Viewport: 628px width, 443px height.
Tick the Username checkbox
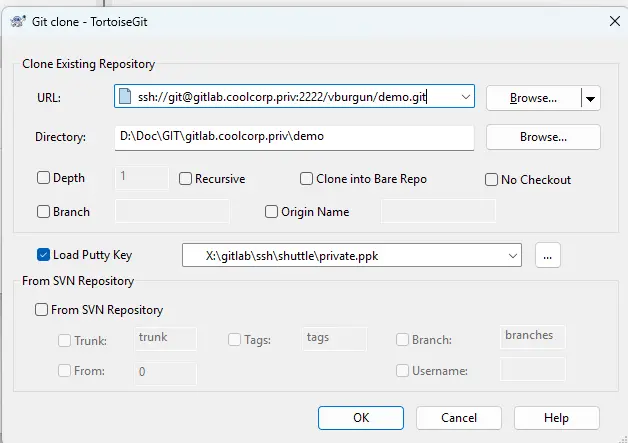click(x=402, y=371)
